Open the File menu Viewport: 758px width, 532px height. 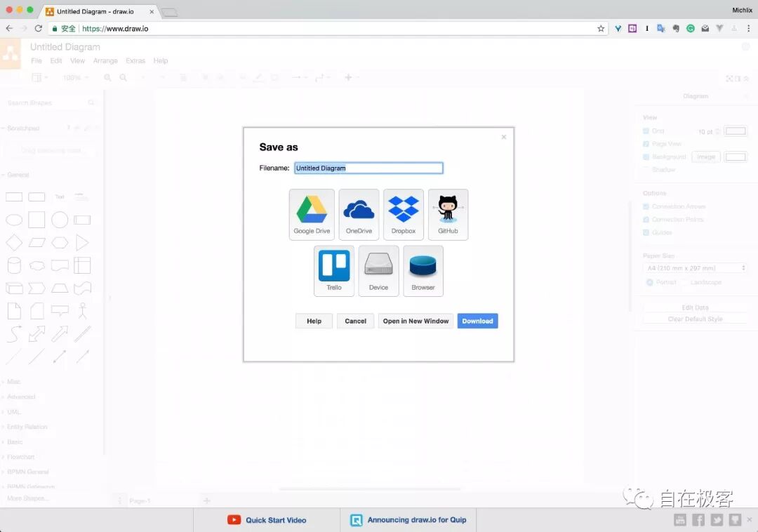36,61
